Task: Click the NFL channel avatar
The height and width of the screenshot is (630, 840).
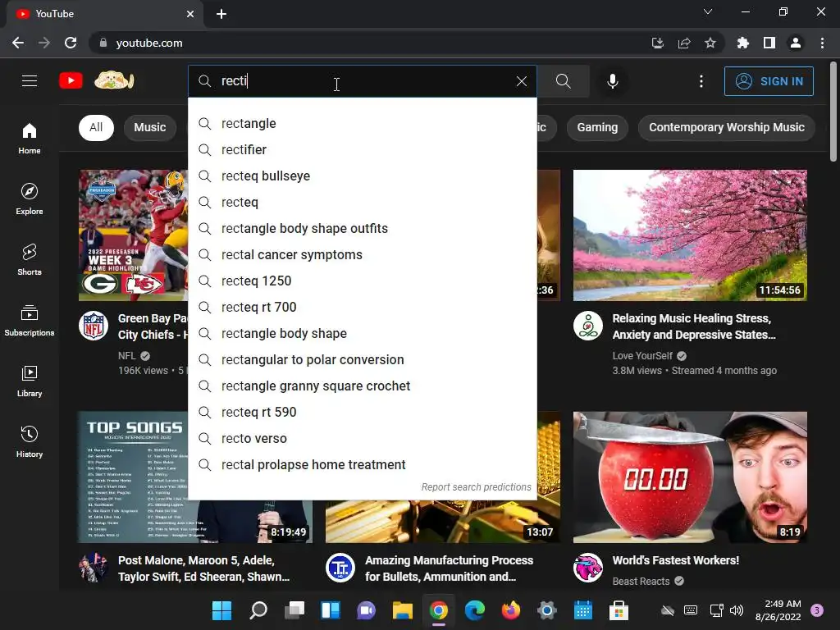Action: (94, 325)
